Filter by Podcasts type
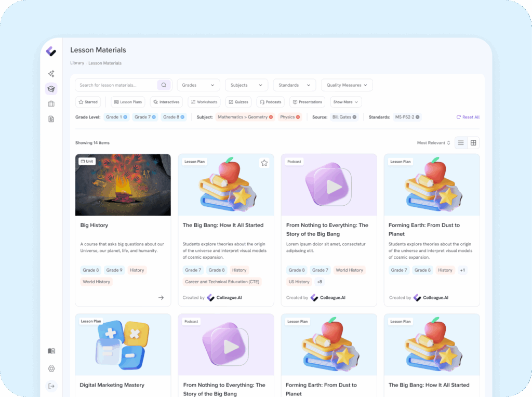The height and width of the screenshot is (397, 532). pos(271,102)
